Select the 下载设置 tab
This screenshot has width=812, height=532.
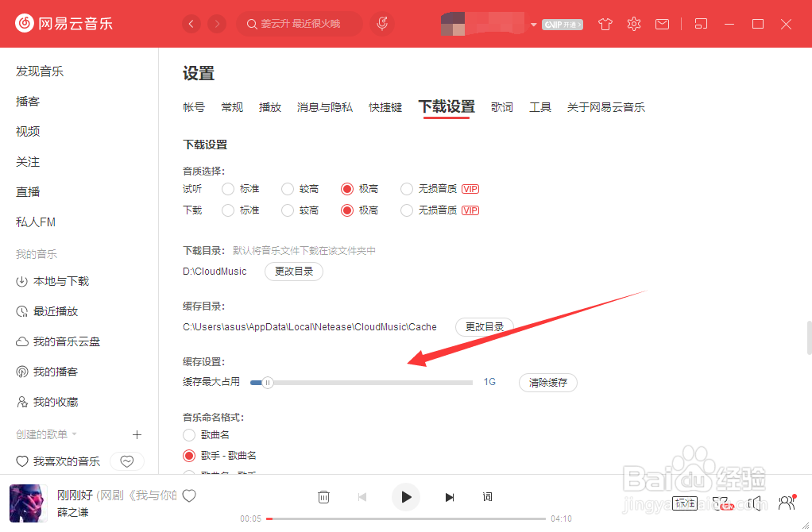[447, 106]
